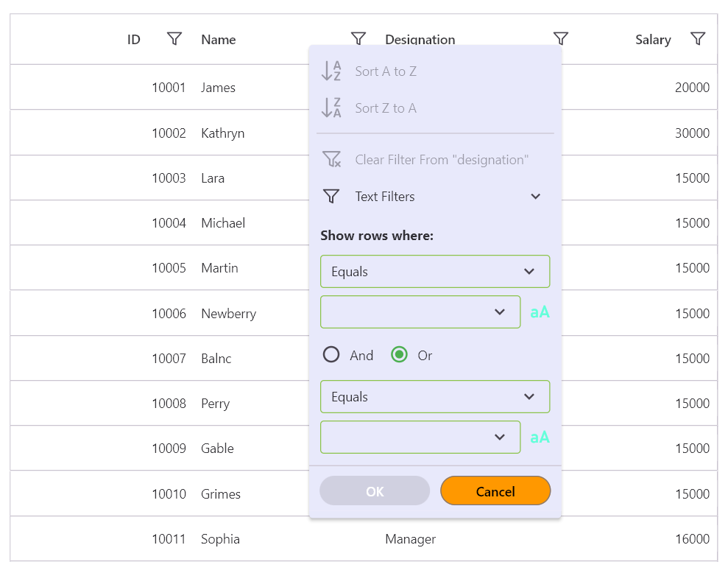Choose Sort Z to A menu entry

tap(435, 108)
